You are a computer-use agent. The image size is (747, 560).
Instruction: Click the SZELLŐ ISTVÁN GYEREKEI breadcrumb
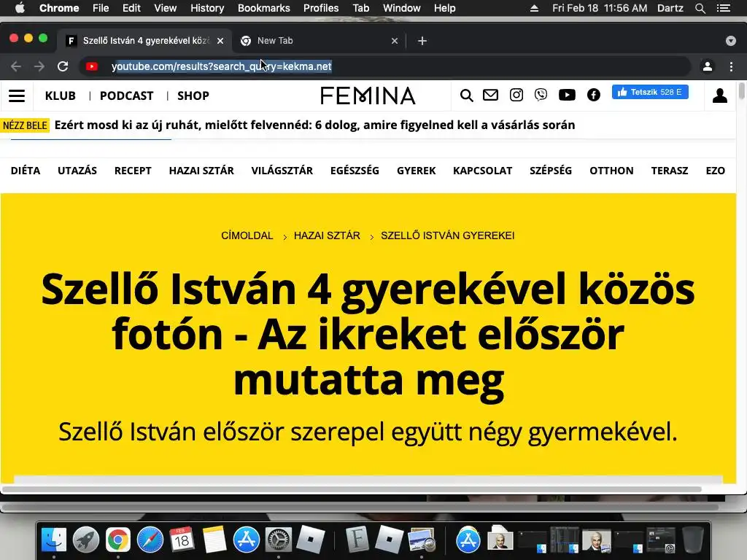(448, 236)
